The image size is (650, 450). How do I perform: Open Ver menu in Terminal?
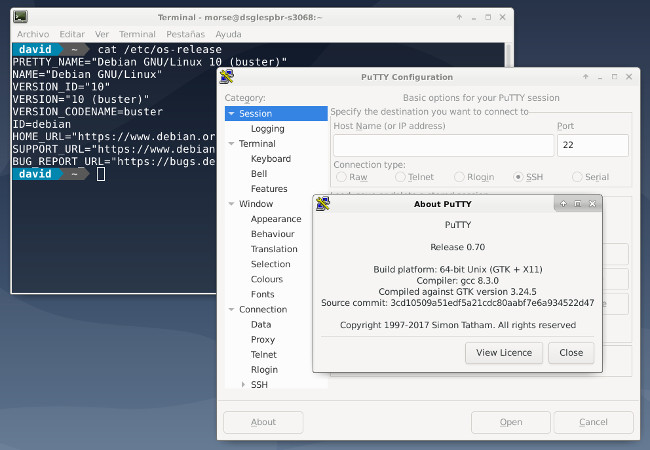102,34
